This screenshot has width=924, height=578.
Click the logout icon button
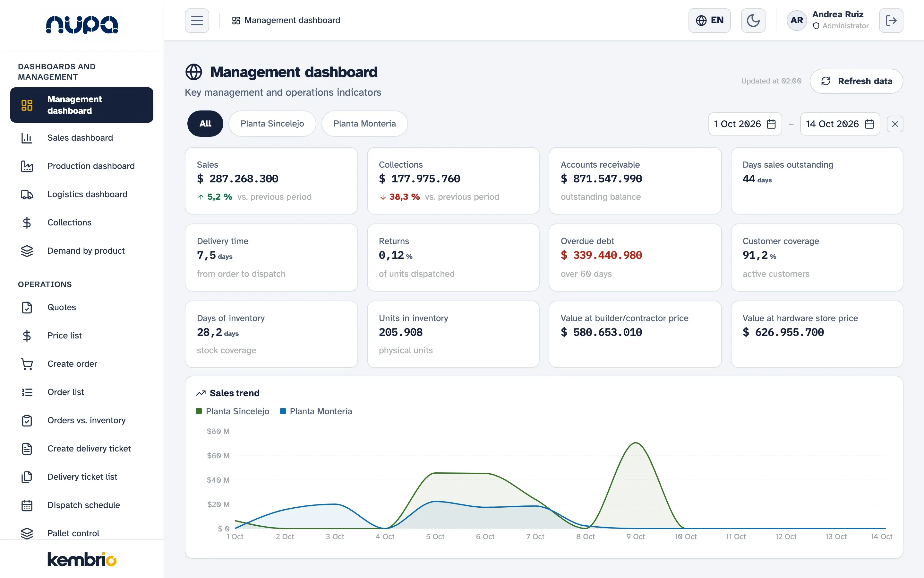tap(891, 20)
